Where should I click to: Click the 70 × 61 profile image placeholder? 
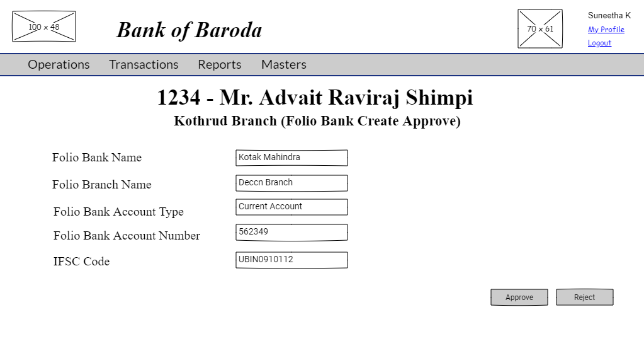pos(540,29)
